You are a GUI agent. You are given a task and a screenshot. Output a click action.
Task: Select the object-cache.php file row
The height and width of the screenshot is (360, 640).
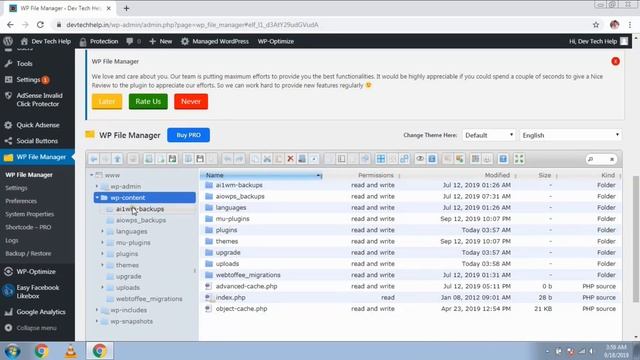(x=411, y=309)
